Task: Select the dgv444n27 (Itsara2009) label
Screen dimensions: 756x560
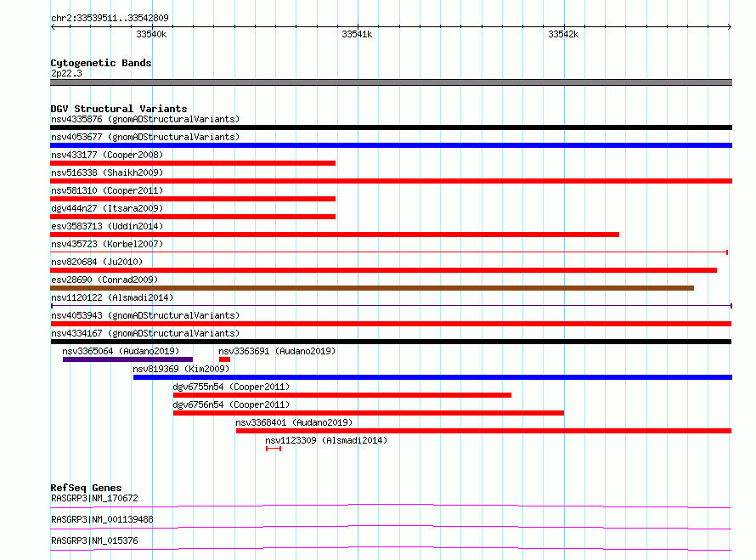Action: (107, 208)
